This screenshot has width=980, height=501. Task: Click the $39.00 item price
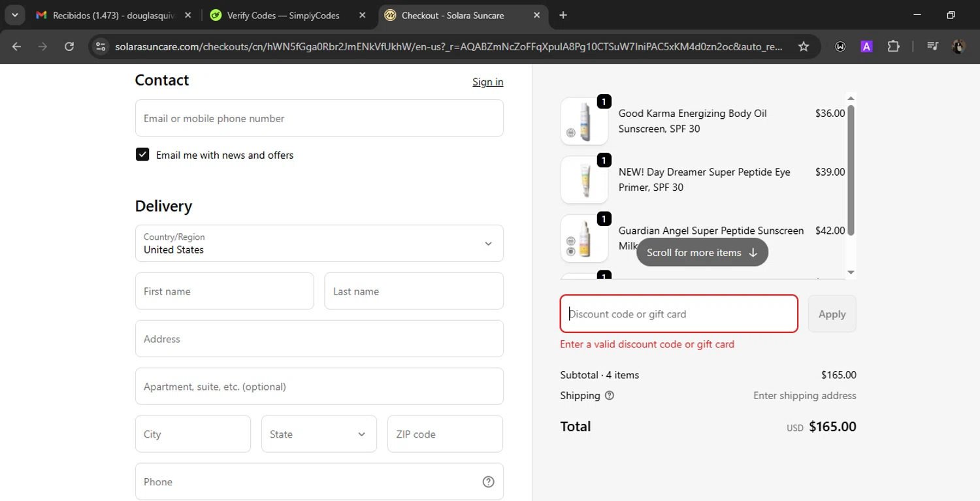(830, 172)
